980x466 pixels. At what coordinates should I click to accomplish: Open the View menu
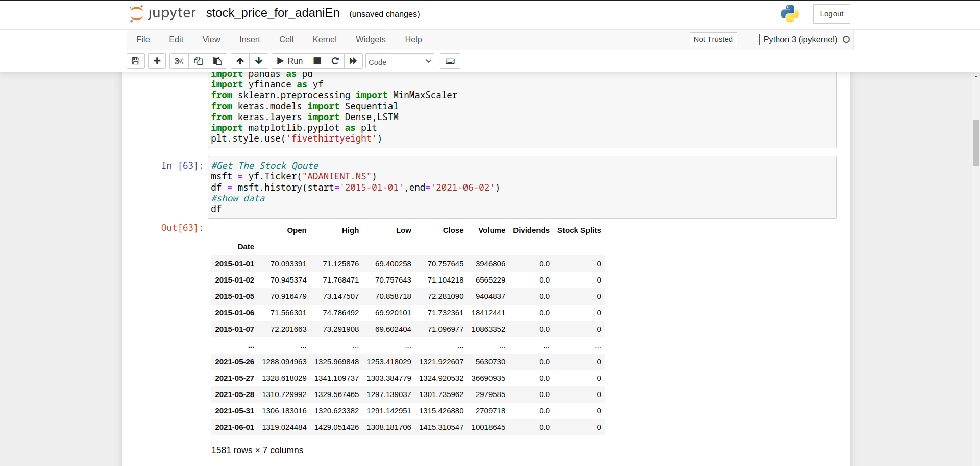(x=211, y=40)
